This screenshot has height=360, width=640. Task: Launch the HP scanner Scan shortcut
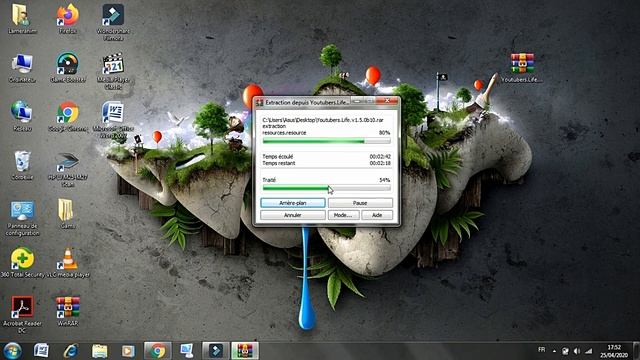(68, 169)
